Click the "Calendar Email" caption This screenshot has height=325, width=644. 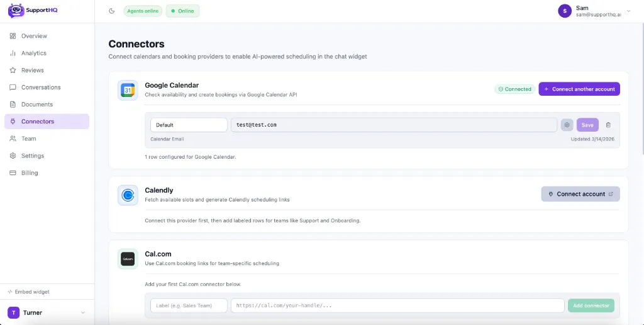pos(167,139)
